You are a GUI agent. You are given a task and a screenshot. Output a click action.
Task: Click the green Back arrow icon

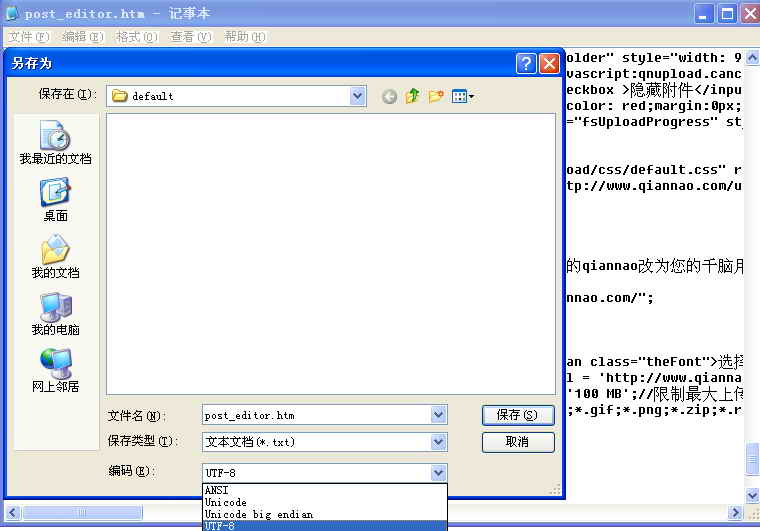[x=389, y=96]
